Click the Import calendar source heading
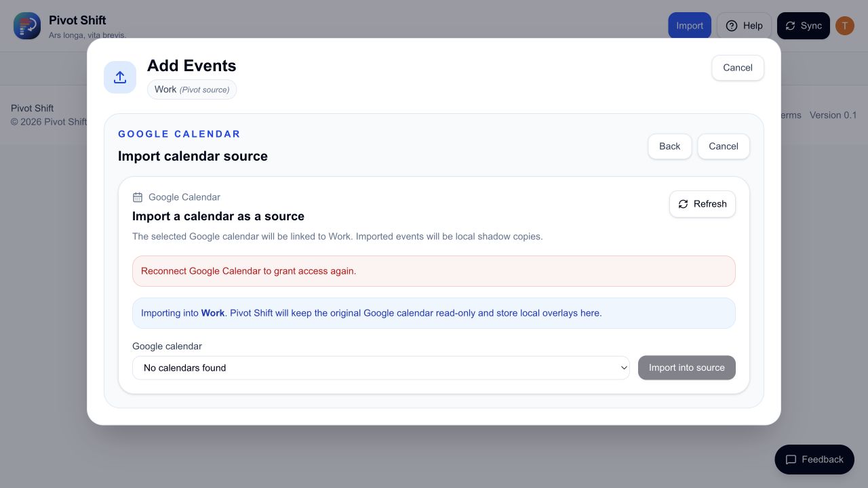Viewport: 868px width, 488px height. pyautogui.click(x=193, y=157)
